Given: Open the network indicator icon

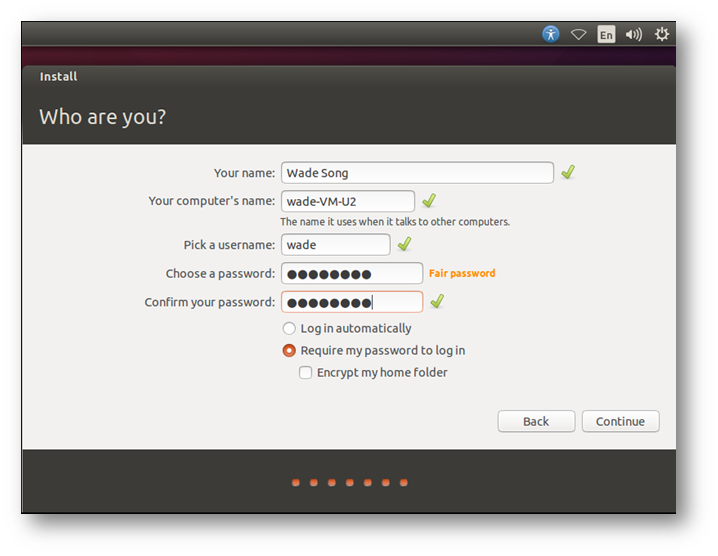Looking at the screenshot, I should coord(578,34).
